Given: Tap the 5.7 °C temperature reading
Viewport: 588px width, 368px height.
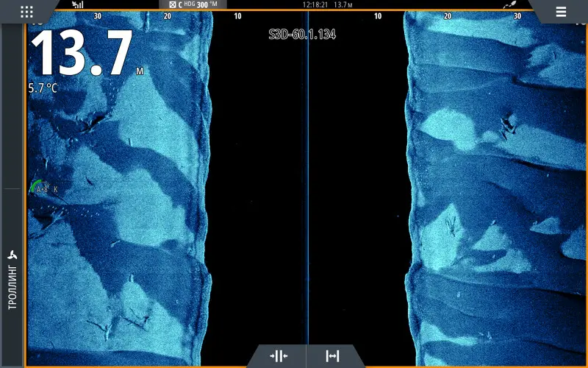Looking at the screenshot, I should (43, 88).
